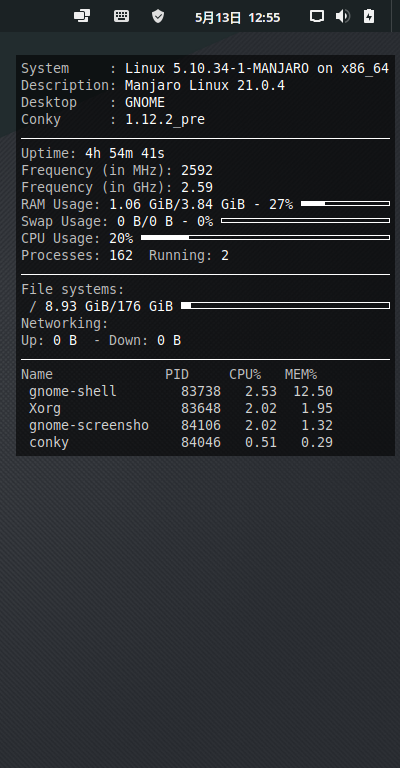Screen dimensions: 400x768
Task: Click the GNOME desktop value
Action: pyautogui.click(x=145, y=102)
